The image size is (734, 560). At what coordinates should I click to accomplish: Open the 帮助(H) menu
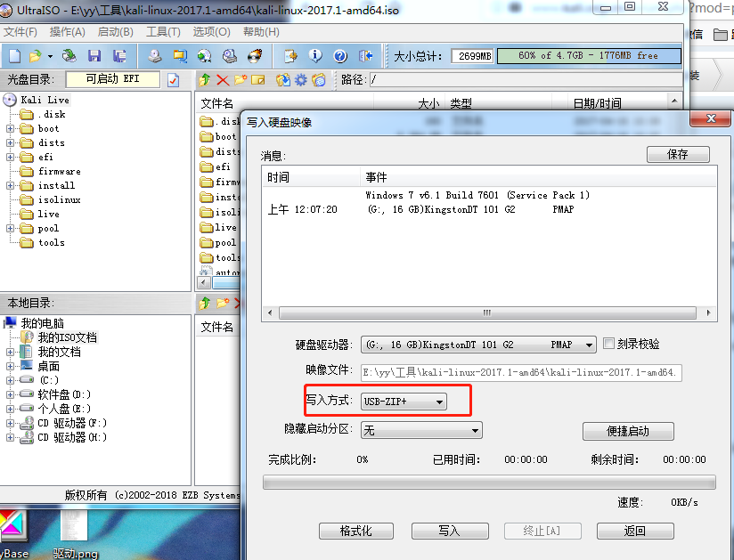pos(261,32)
